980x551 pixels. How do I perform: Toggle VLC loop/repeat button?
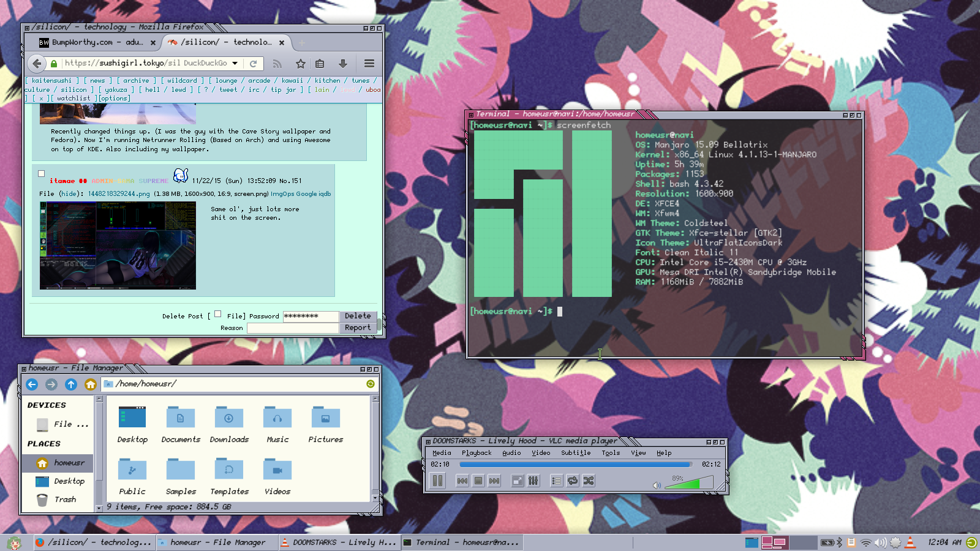[573, 481]
